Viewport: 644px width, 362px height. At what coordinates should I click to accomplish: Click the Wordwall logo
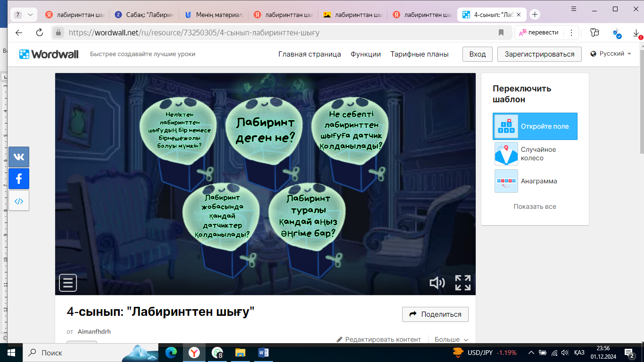click(49, 54)
